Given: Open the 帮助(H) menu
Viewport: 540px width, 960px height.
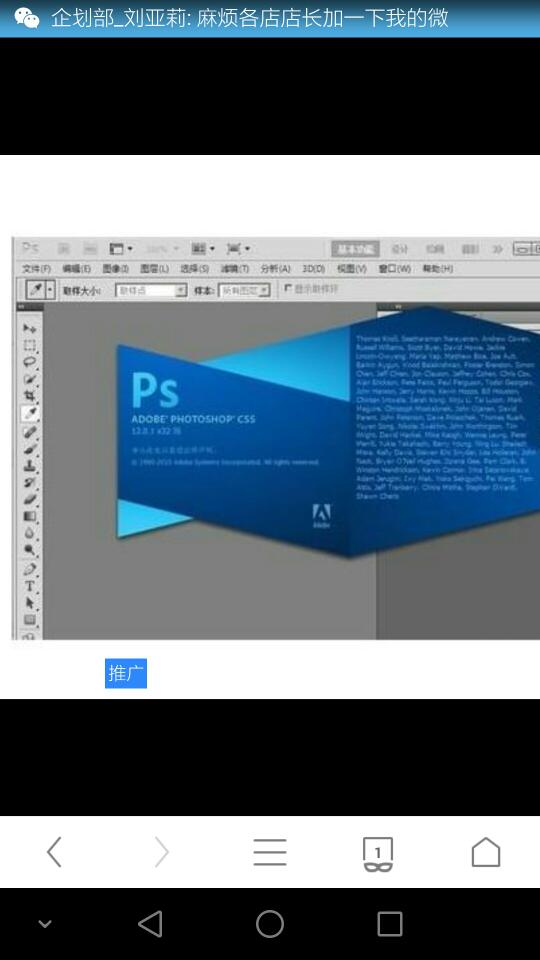Looking at the screenshot, I should [438, 268].
